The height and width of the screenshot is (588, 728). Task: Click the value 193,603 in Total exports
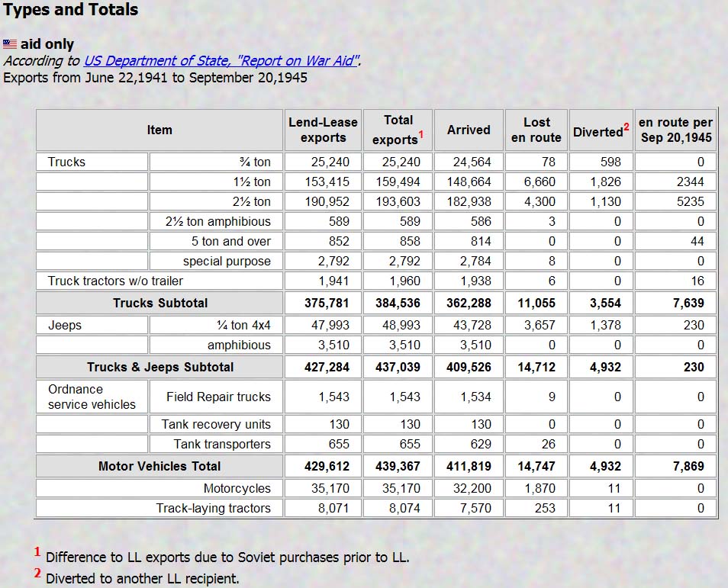tap(398, 202)
